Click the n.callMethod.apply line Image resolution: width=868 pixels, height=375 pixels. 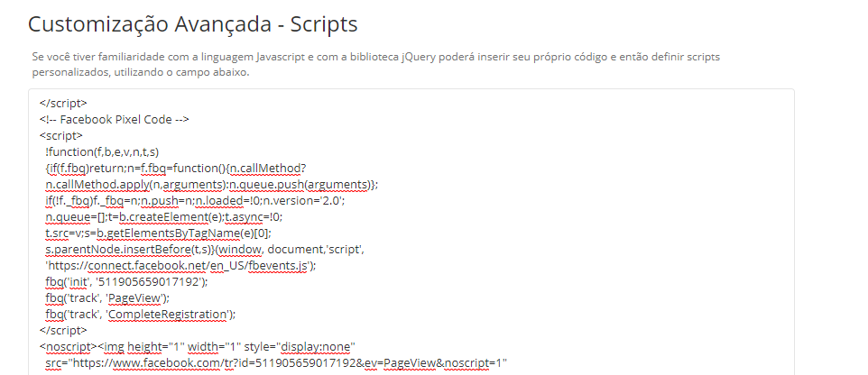(211, 185)
